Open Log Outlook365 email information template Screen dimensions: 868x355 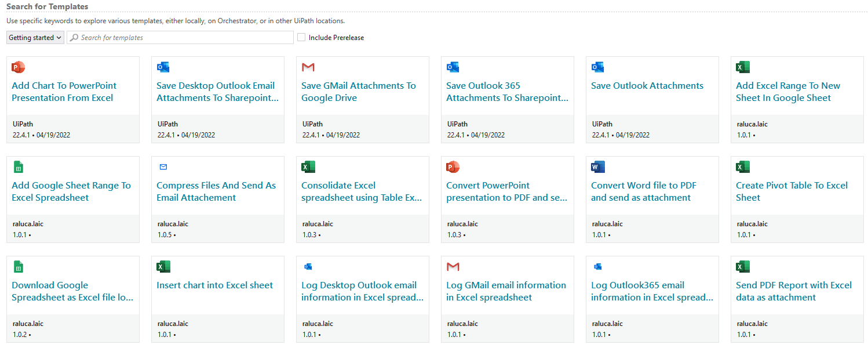click(652, 291)
